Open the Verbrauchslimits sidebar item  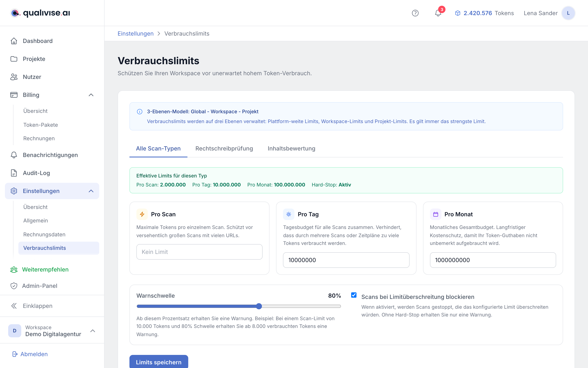[x=59, y=248]
